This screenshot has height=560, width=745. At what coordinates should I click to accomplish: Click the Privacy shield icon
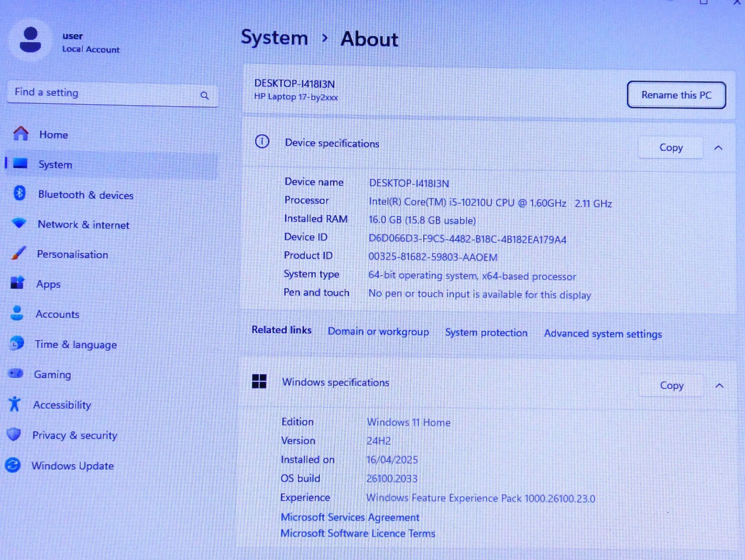(14, 434)
